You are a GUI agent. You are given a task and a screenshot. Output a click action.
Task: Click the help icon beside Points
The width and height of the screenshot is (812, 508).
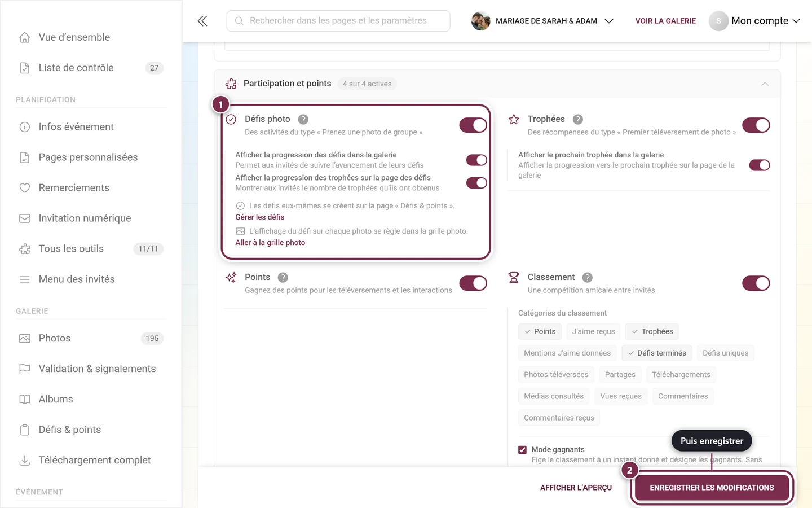coord(283,277)
